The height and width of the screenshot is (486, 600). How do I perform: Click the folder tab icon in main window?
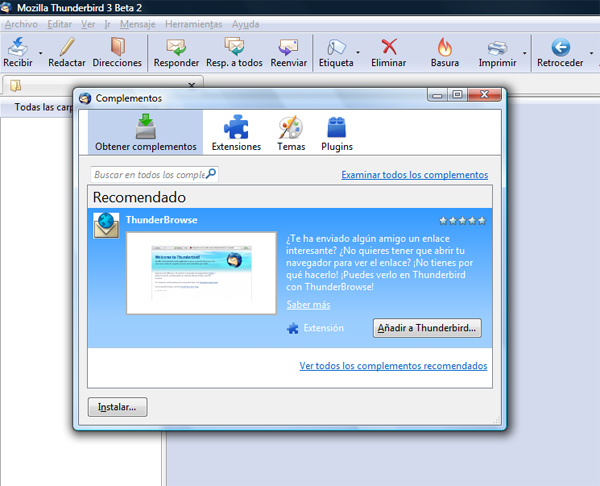[16, 86]
